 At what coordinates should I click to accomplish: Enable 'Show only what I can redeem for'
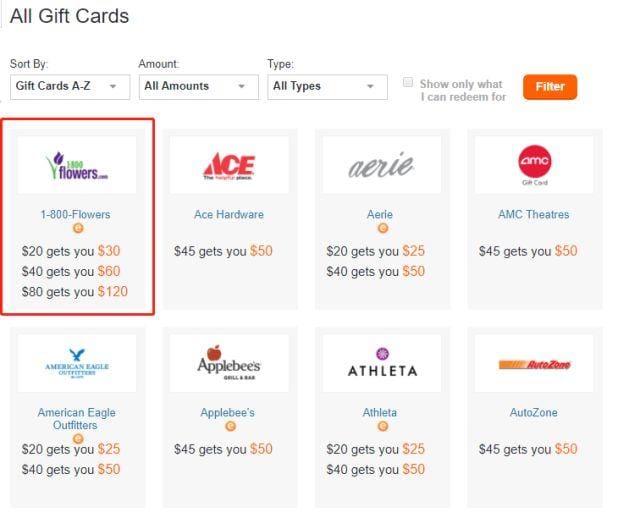tap(408, 83)
